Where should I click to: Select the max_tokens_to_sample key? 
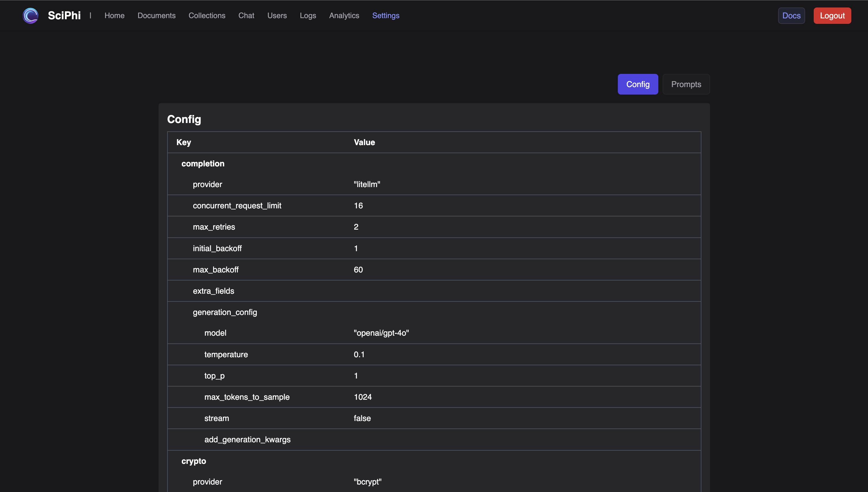[247, 397]
